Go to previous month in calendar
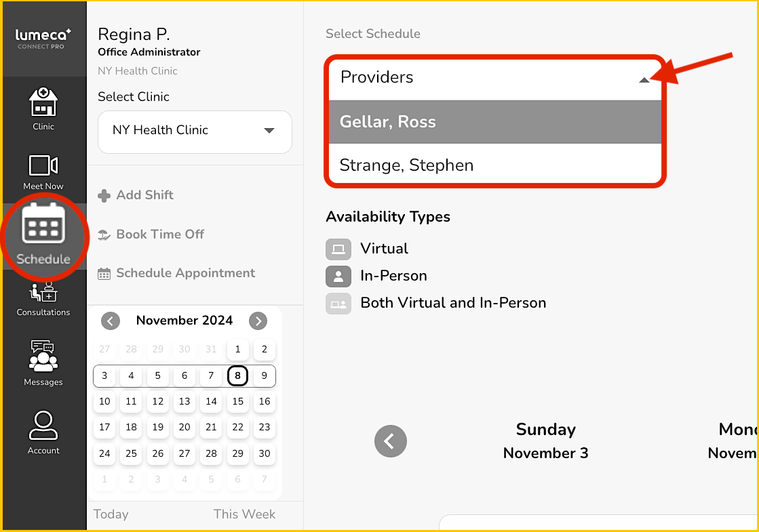 [111, 321]
